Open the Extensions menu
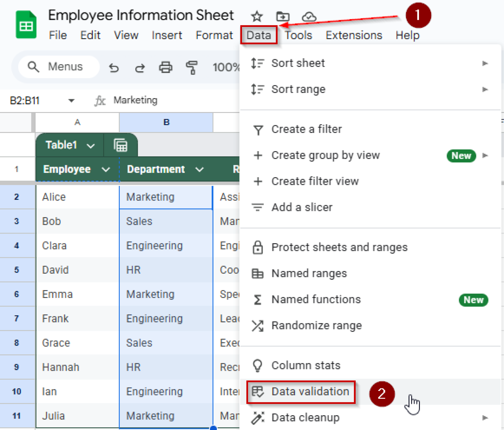This screenshot has height=430, width=504. [354, 35]
